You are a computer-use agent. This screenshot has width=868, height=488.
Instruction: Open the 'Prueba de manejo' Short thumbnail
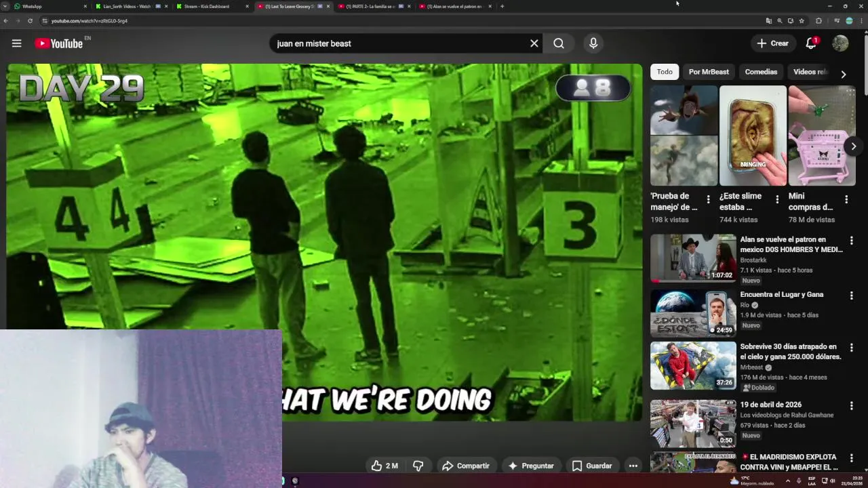(684, 136)
